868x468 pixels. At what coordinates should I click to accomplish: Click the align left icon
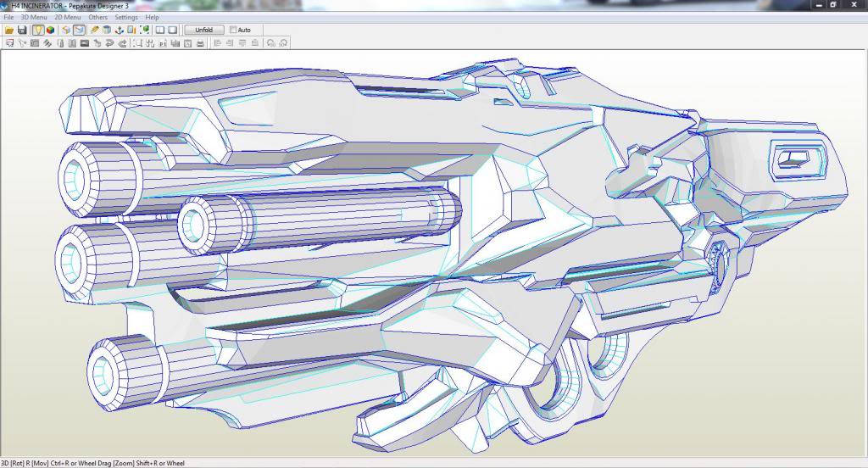[x=217, y=43]
